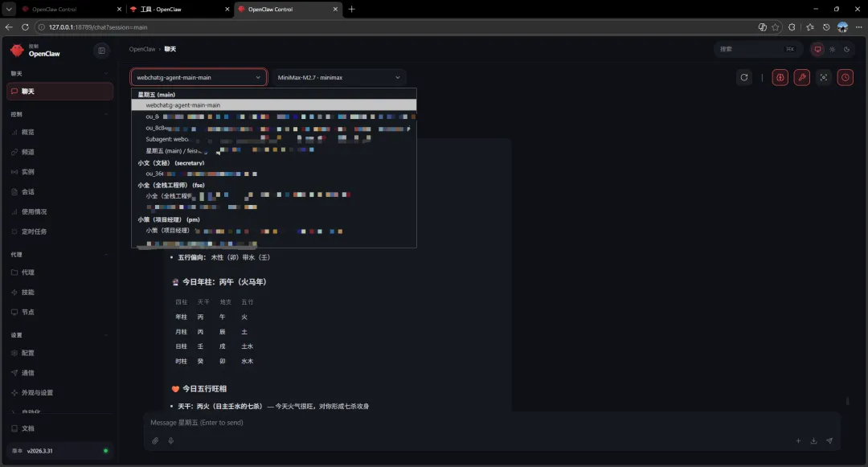Image resolution: width=868 pixels, height=467 pixels.
Task: Switch to the 工具 - OpenClaw browser tab
Action: 179,10
